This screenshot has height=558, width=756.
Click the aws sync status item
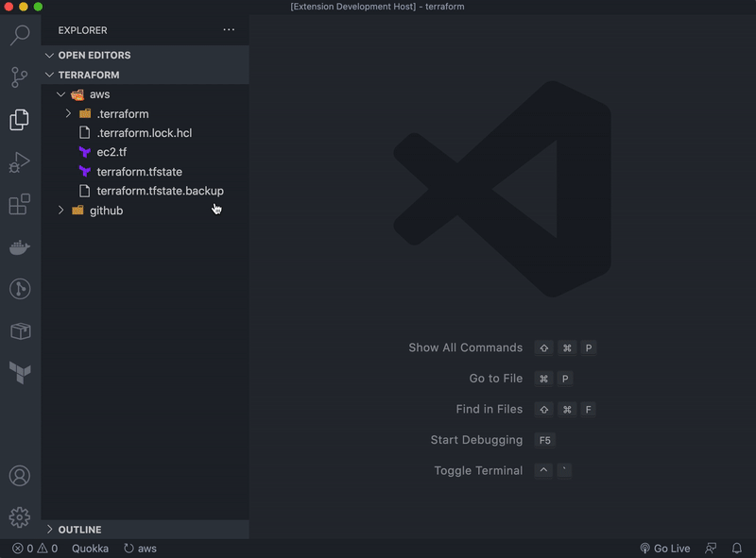coord(140,549)
